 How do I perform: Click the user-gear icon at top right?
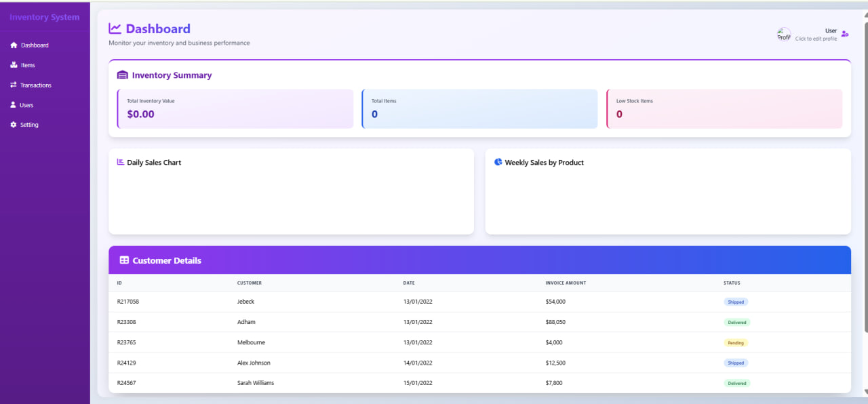[x=844, y=33]
